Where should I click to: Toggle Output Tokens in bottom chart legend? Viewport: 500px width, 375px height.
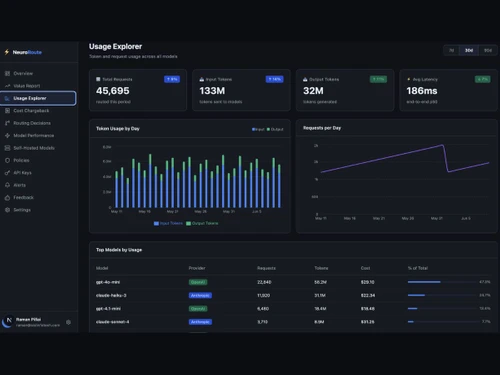coord(202,223)
